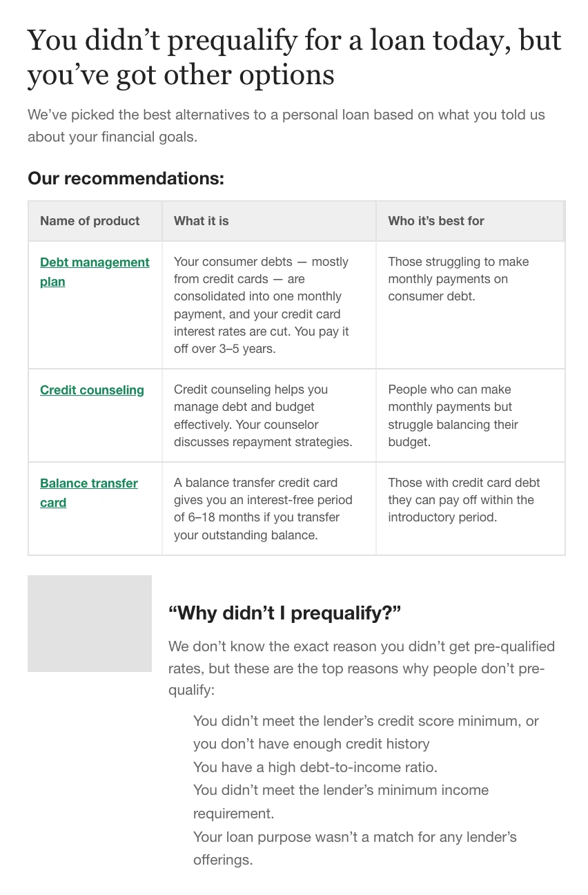Click the loan purpose mismatch reason

click(x=355, y=848)
